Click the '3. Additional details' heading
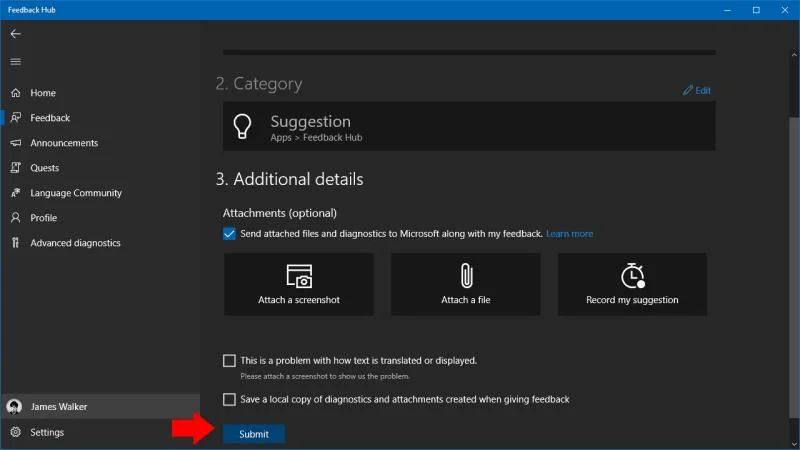This screenshot has width=800, height=450. (289, 179)
